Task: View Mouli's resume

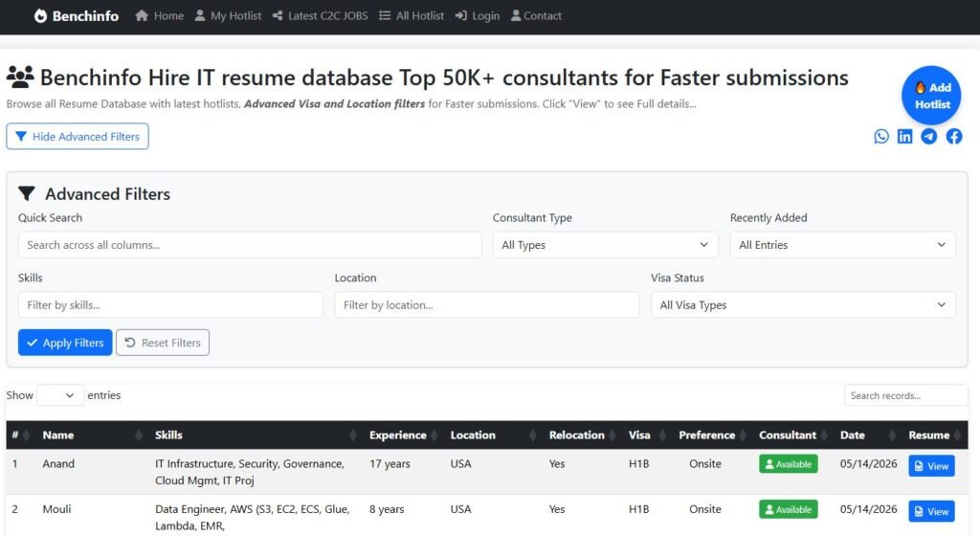Action: tap(931, 512)
